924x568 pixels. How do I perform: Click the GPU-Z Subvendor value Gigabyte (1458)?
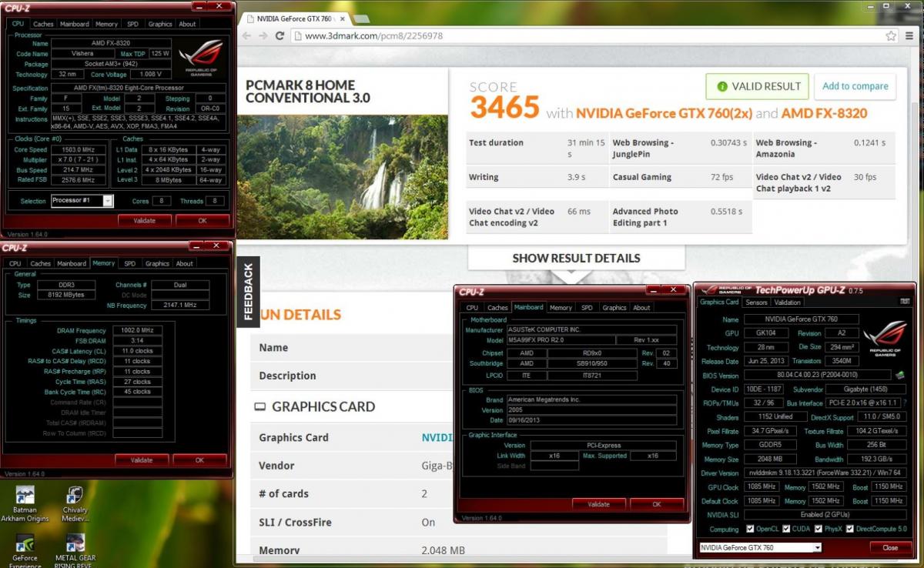pos(867,389)
